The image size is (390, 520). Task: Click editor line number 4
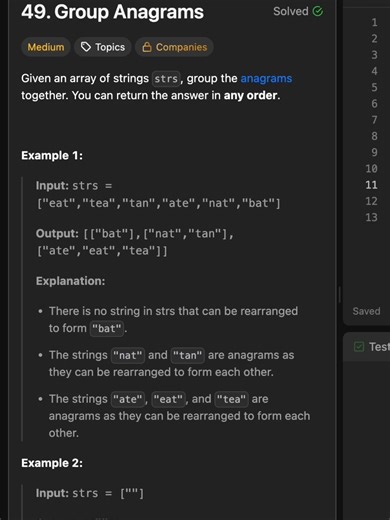(374, 71)
